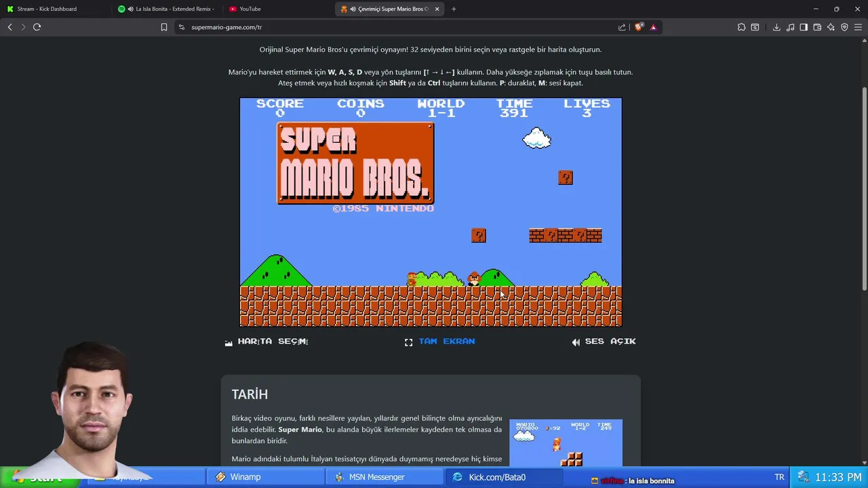Open Brave Shields lion icon

(x=638, y=27)
